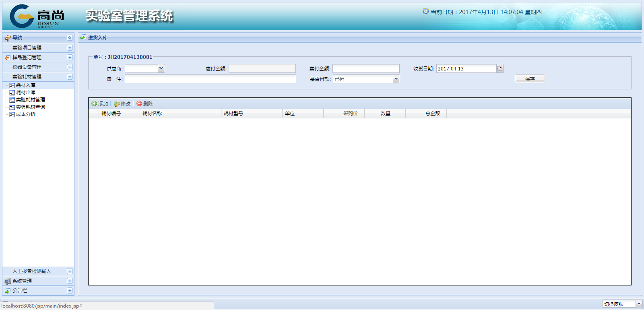Click the 成本分析 item icon
Viewport: 644px width, 310px height.
coord(12,114)
